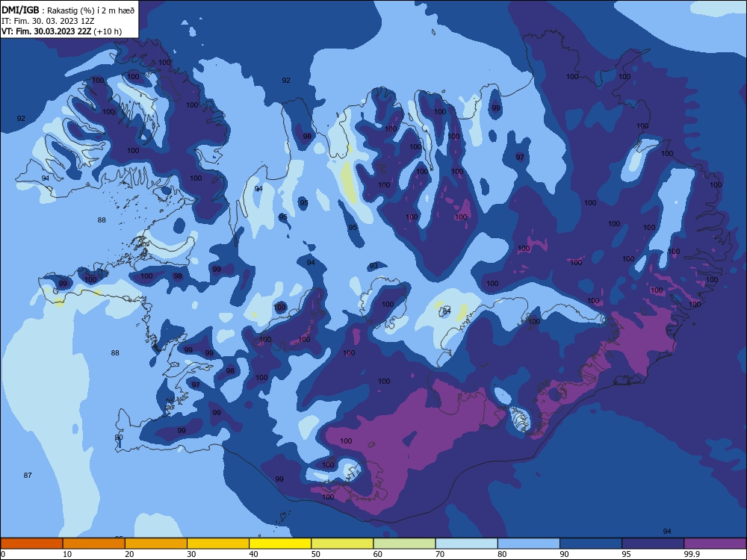The height and width of the screenshot is (560, 747).
Task: Click the '80' legend scale label
Action: coord(502,554)
